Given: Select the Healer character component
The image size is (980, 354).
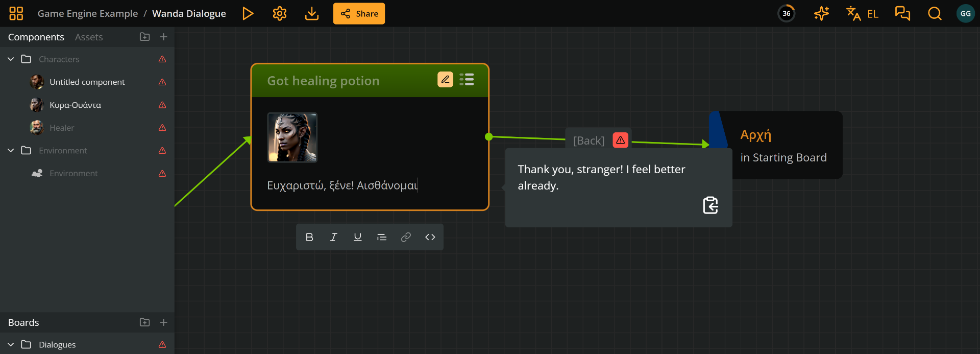Looking at the screenshot, I should 62,128.
